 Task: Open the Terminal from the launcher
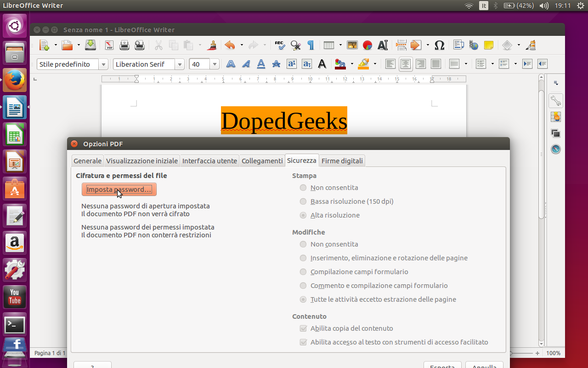point(15,325)
